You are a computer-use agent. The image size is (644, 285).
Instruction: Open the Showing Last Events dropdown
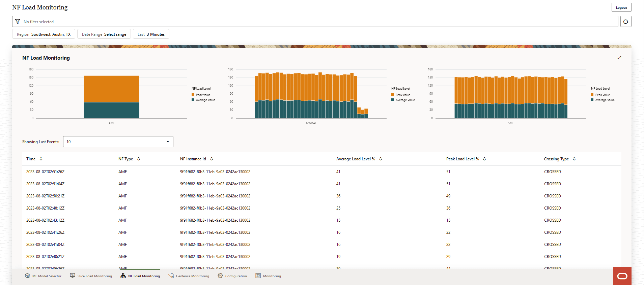[118, 141]
